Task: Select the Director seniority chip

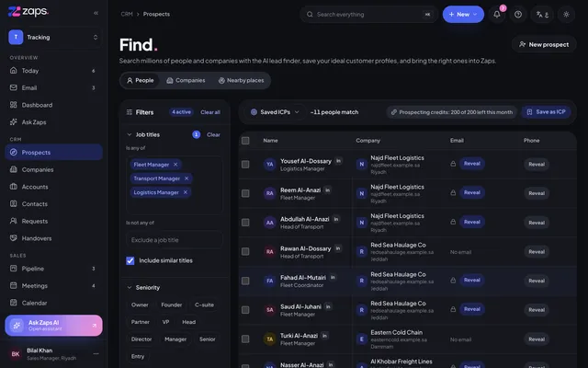Action: [x=141, y=339]
